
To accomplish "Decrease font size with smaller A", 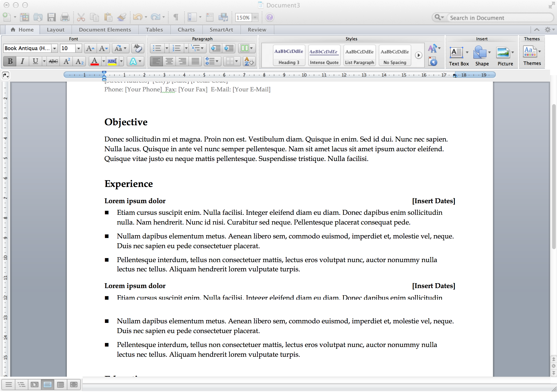I will (x=103, y=48).
